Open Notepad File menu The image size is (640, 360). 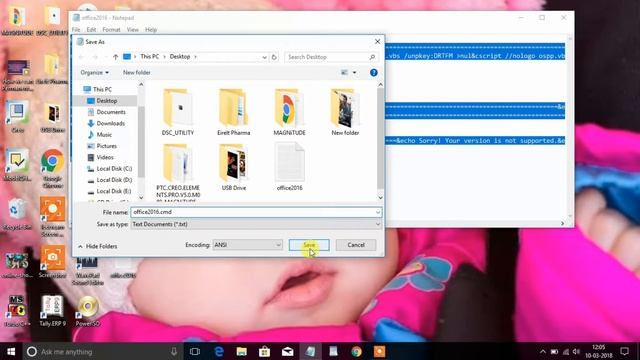click(x=76, y=30)
